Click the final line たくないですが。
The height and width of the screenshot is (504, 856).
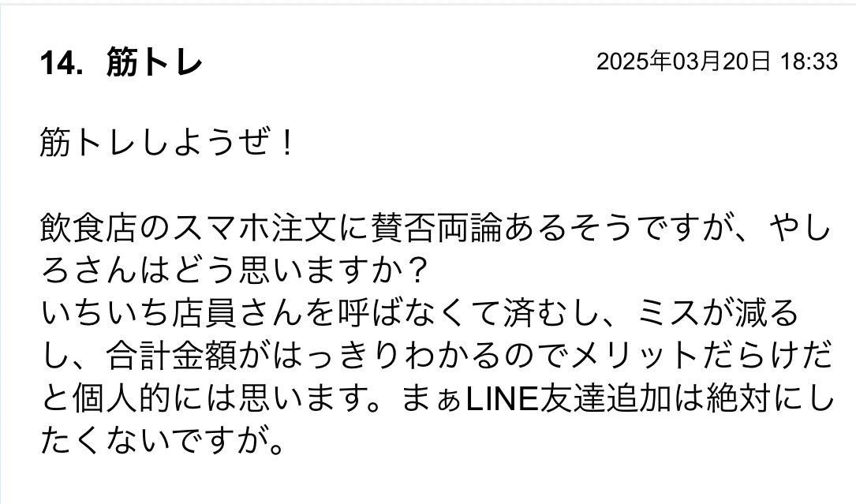click(163, 442)
